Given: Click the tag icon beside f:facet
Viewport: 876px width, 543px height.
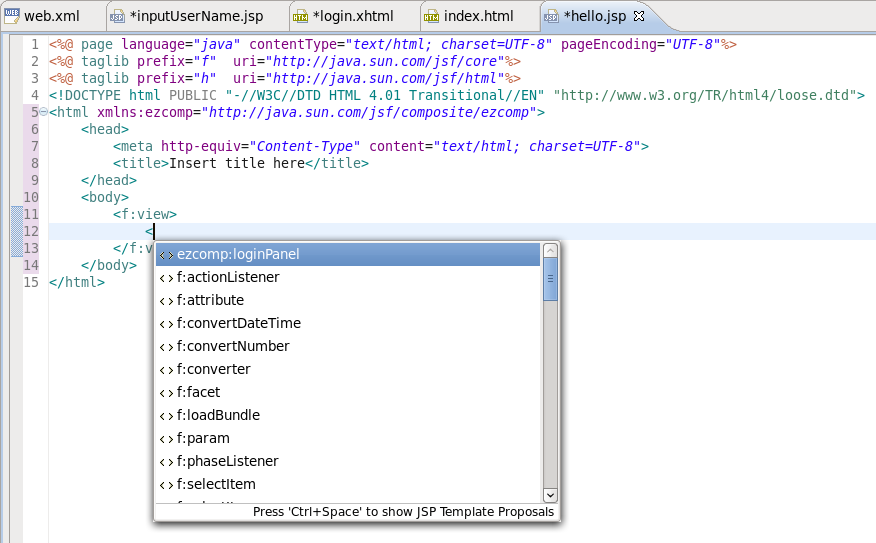Looking at the screenshot, I should click(x=166, y=393).
